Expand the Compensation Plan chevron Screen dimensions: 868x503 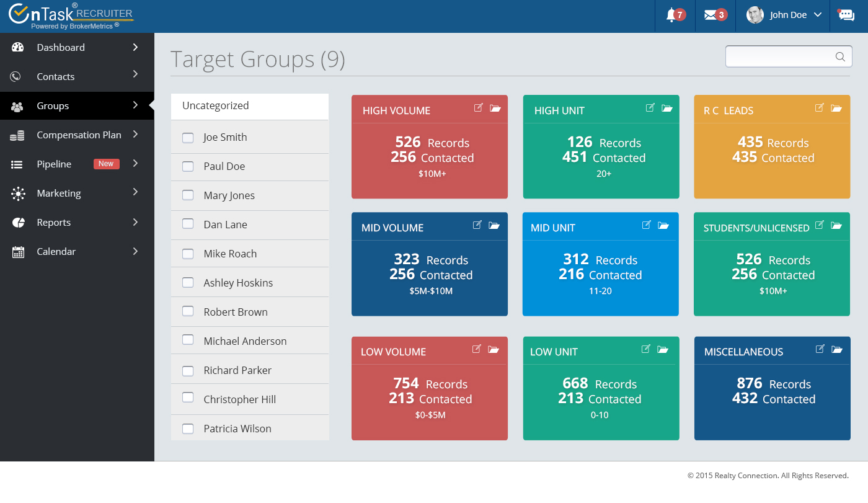(x=135, y=134)
